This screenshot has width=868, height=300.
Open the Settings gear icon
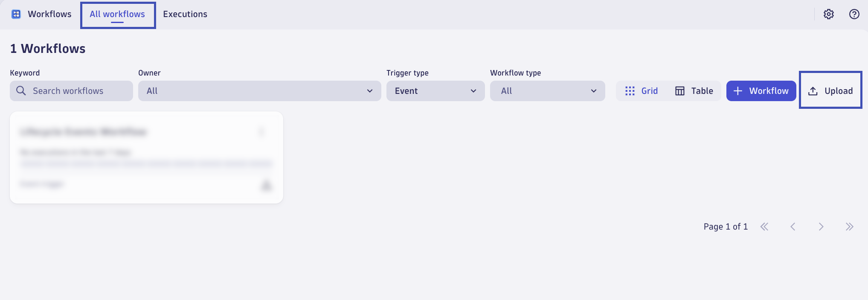point(828,14)
